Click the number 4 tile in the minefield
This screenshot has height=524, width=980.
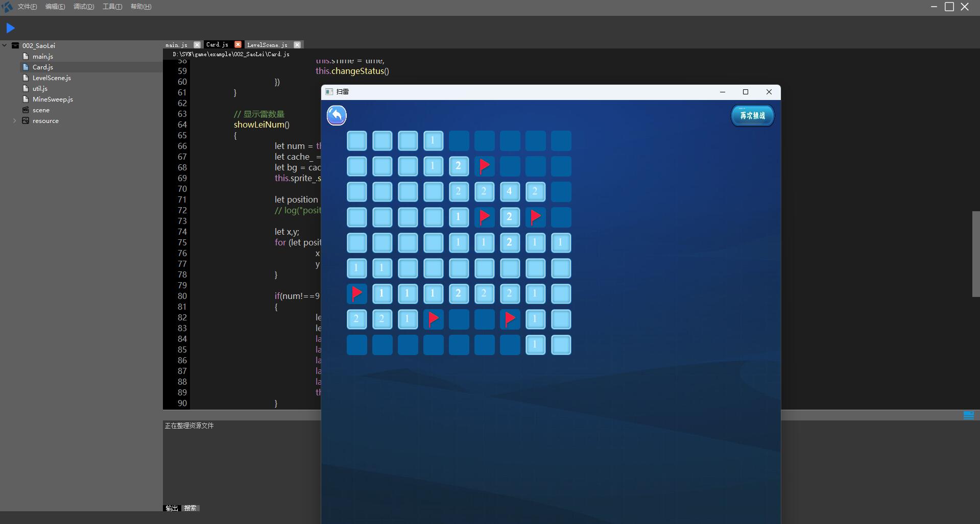pos(510,192)
